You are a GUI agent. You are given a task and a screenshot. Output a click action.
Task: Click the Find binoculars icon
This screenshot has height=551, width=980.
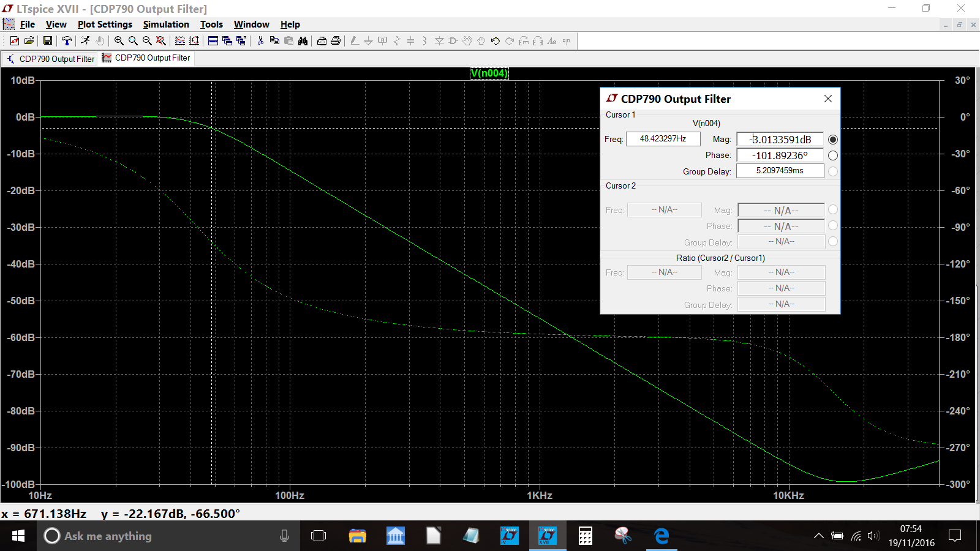point(303,41)
